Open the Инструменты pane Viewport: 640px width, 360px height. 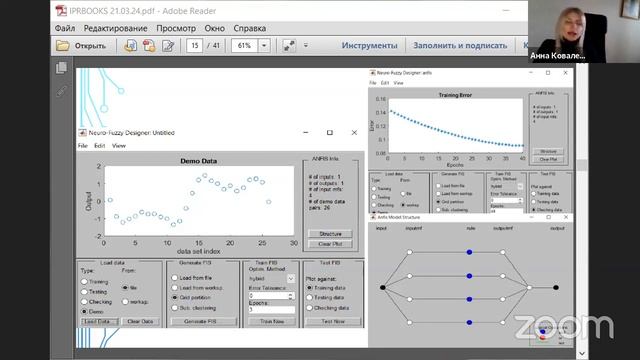(369, 45)
